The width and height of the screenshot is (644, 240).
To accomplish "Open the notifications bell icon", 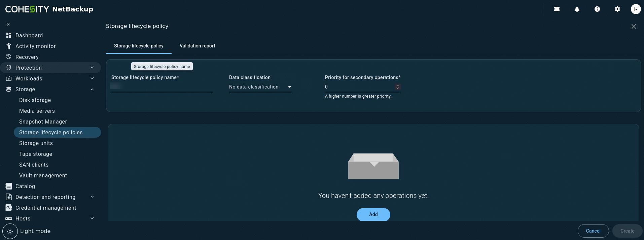I will 577,9.
